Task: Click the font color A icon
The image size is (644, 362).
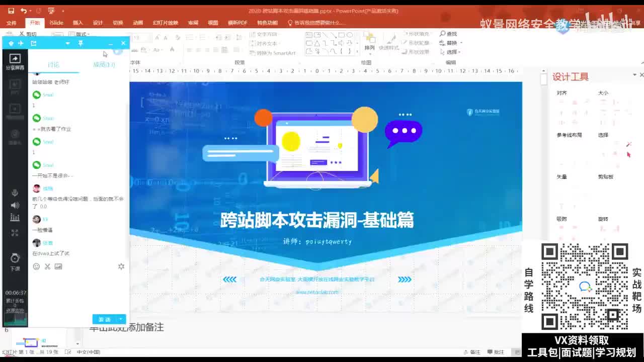Action: (x=172, y=49)
